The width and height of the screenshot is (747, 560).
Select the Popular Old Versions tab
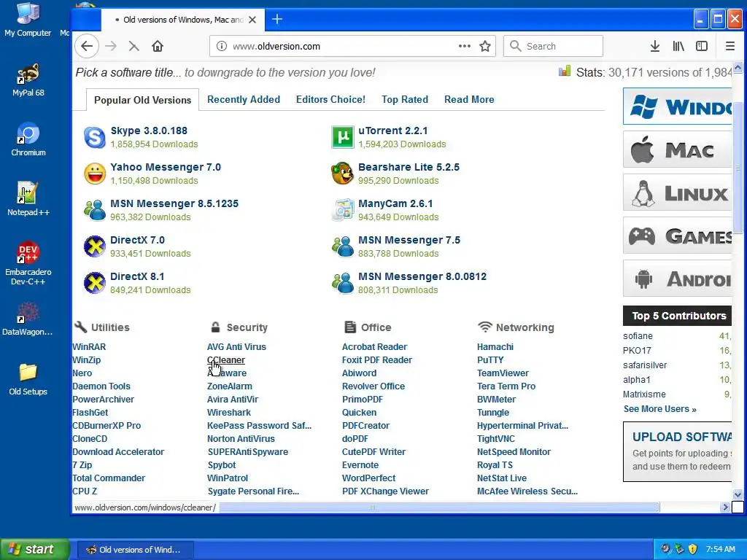click(142, 100)
